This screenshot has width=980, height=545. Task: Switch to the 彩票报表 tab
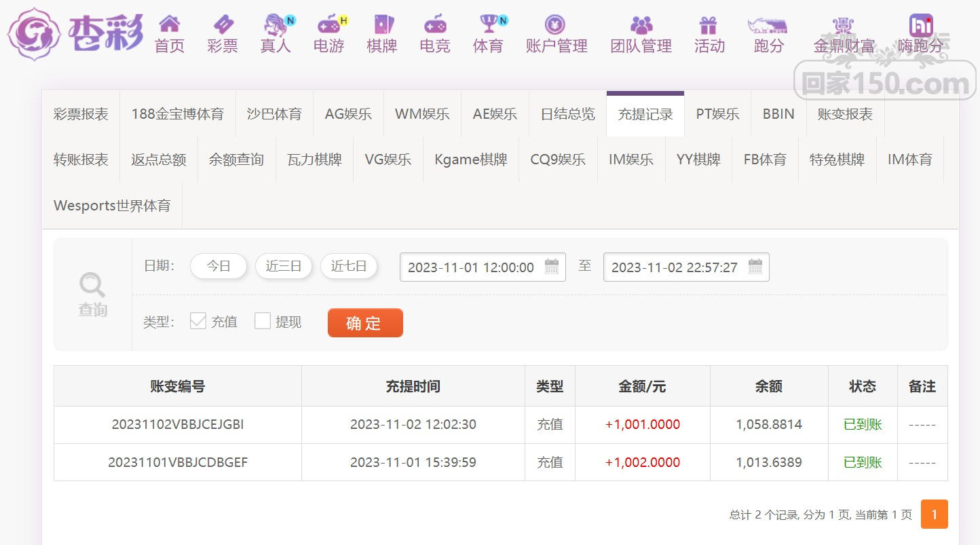(81, 114)
